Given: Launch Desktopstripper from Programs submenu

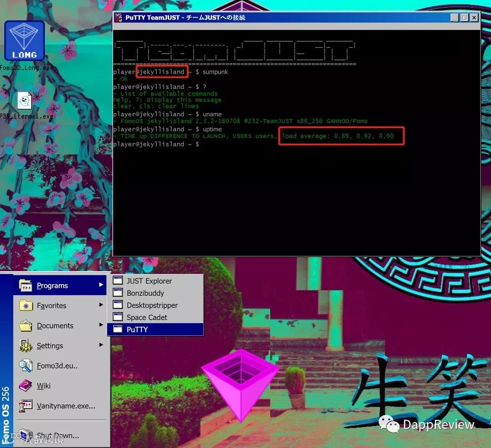Looking at the screenshot, I should click(155, 305).
